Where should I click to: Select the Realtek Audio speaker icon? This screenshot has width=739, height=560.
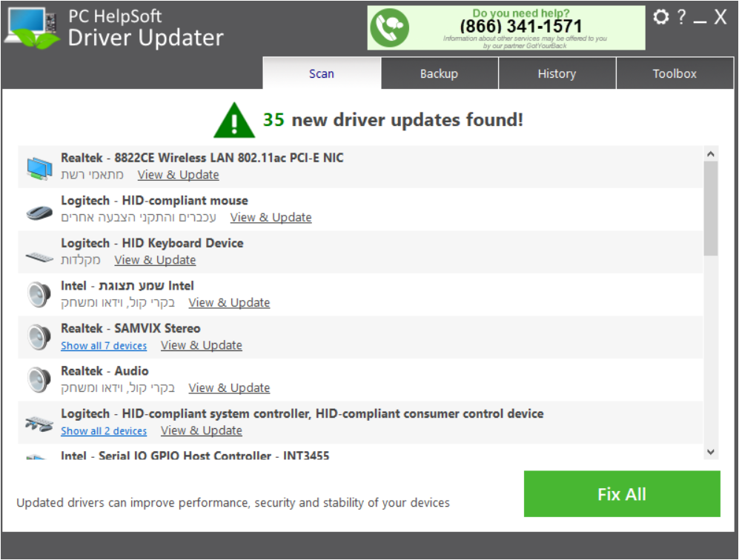[39, 380]
